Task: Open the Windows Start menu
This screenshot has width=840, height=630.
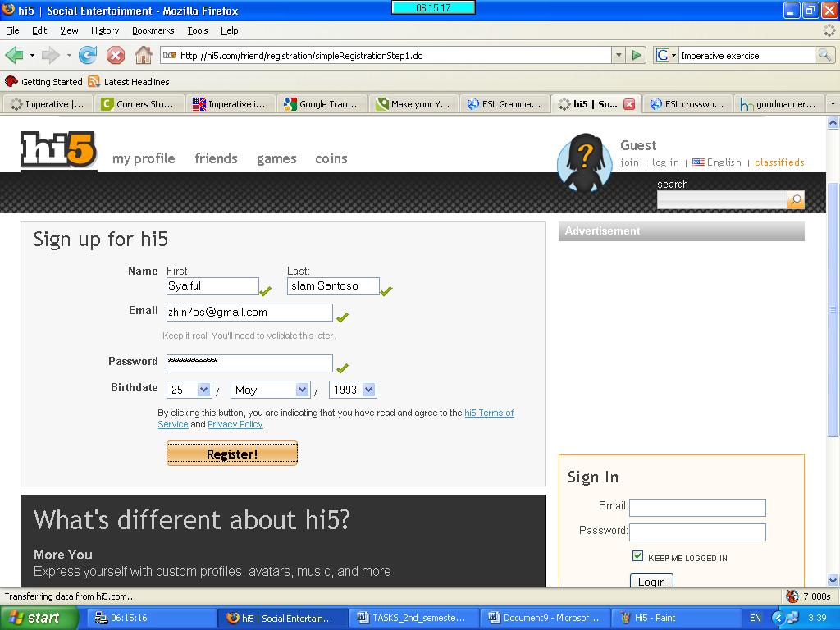Action: pyautogui.click(x=39, y=619)
